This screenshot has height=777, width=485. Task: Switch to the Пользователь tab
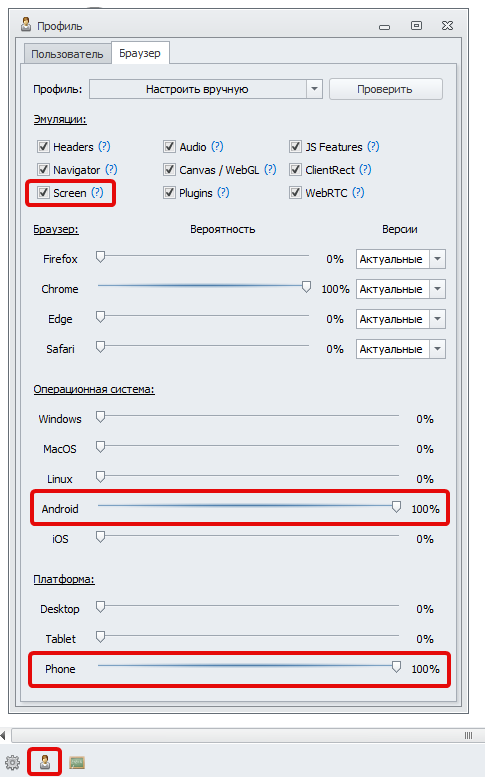click(x=67, y=54)
